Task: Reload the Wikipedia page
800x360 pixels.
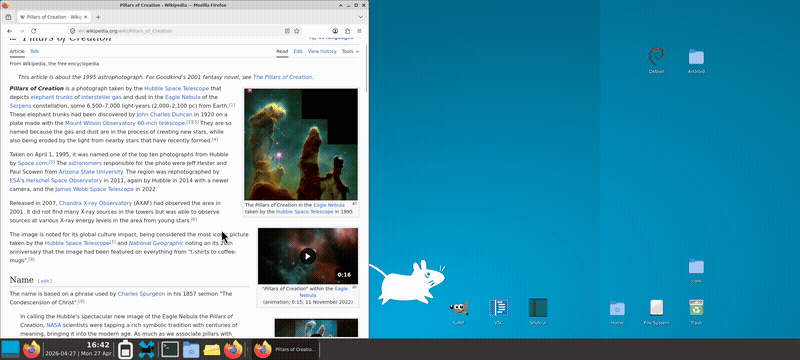Action: [x=34, y=31]
